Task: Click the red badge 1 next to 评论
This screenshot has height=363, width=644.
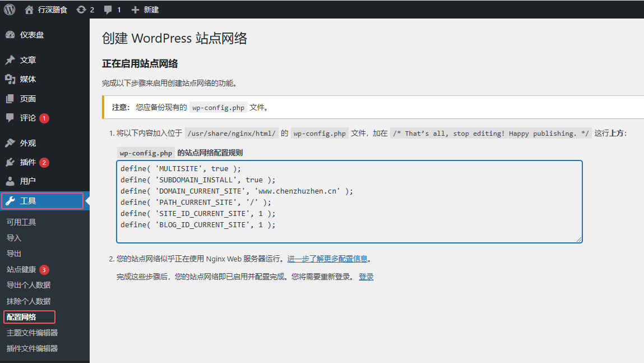Action: 44,118
